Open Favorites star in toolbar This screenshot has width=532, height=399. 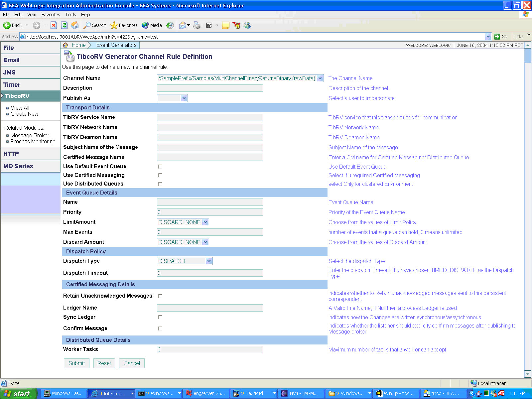(x=124, y=25)
